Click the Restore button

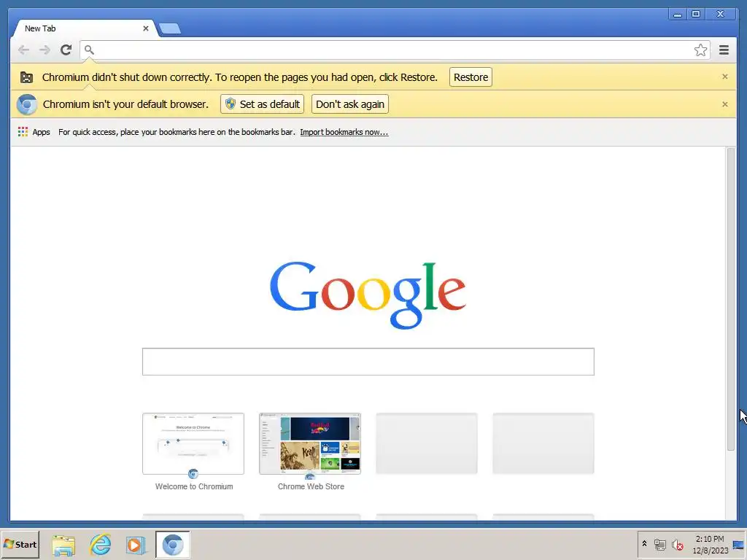471,77
